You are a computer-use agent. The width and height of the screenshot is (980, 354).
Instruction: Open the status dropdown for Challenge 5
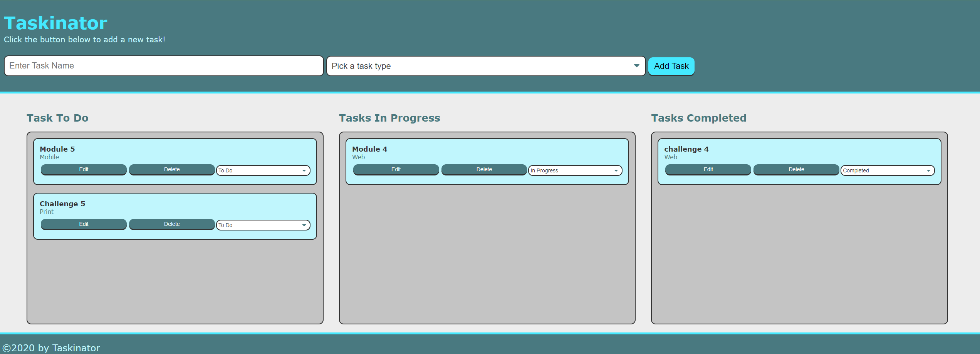click(263, 225)
